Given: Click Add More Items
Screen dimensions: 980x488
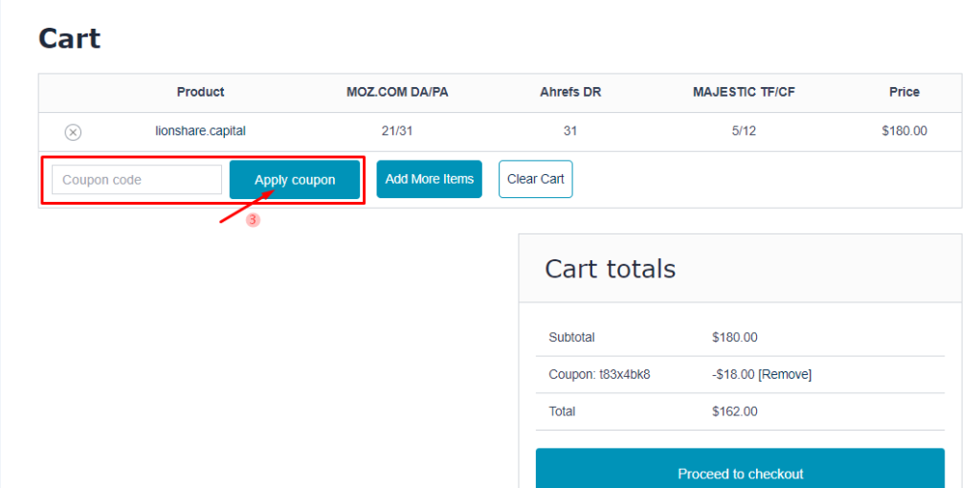Looking at the screenshot, I should click(x=429, y=179).
